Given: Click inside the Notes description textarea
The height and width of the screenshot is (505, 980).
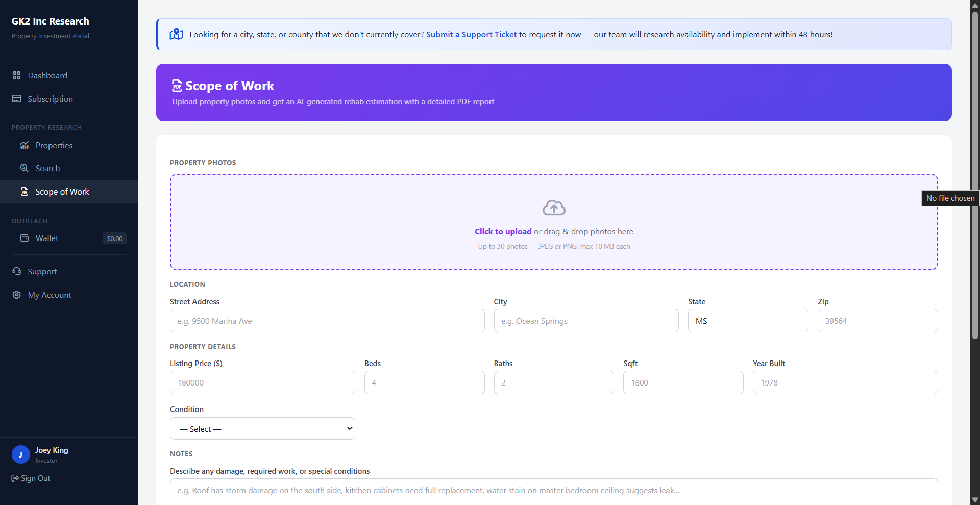Looking at the screenshot, I should tap(553, 491).
